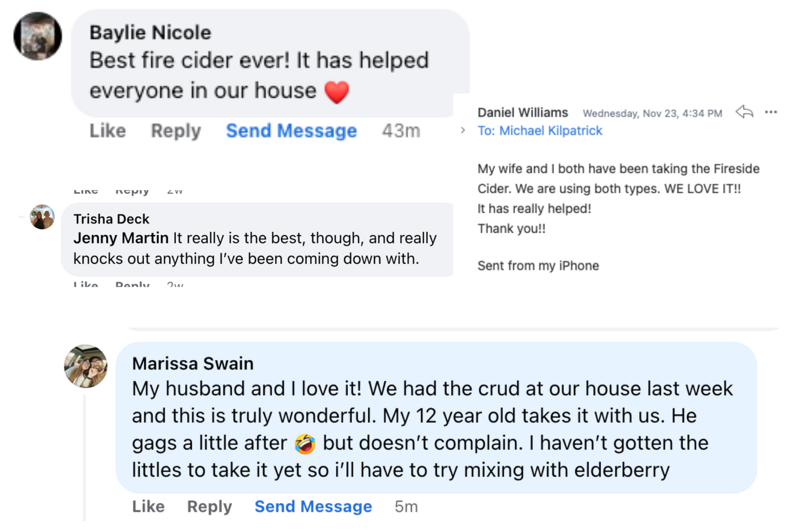Like Marissa Swain's comment

click(x=148, y=507)
